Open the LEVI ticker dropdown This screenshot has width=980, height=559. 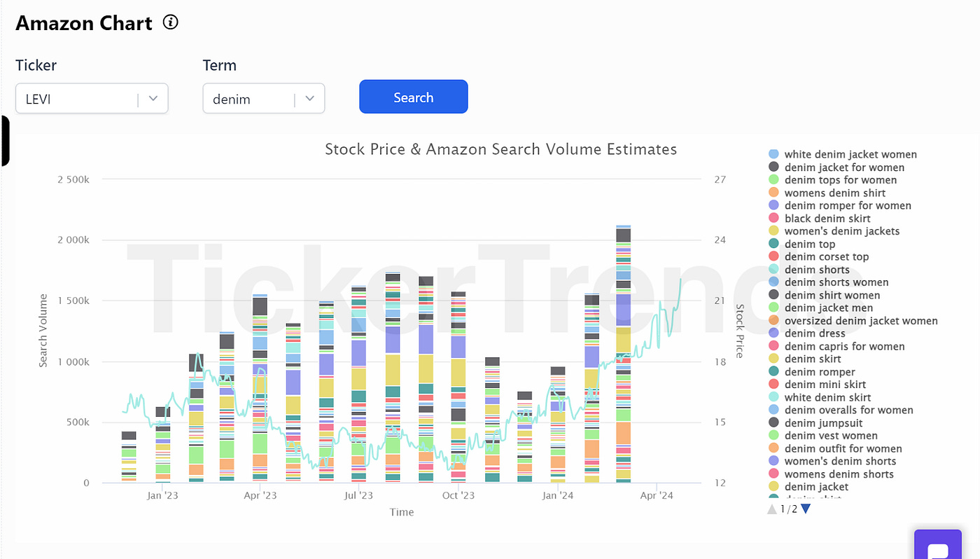(x=92, y=99)
